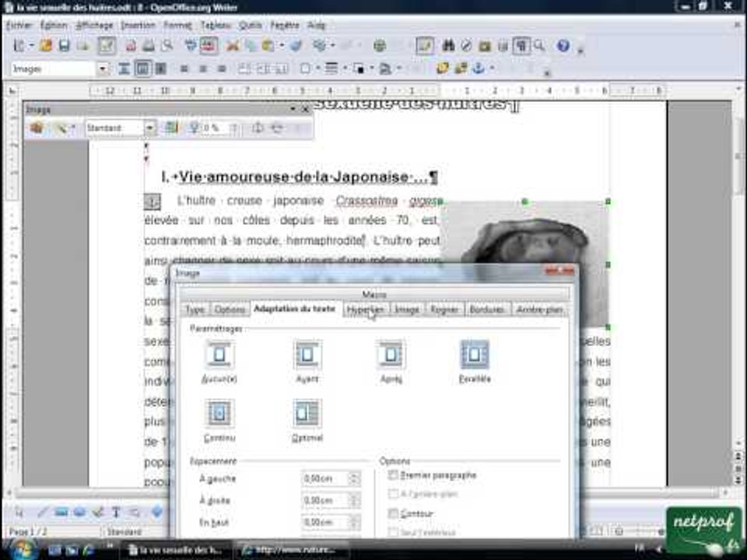Click the New document icon
This screenshot has width=747, height=560.
19,46
